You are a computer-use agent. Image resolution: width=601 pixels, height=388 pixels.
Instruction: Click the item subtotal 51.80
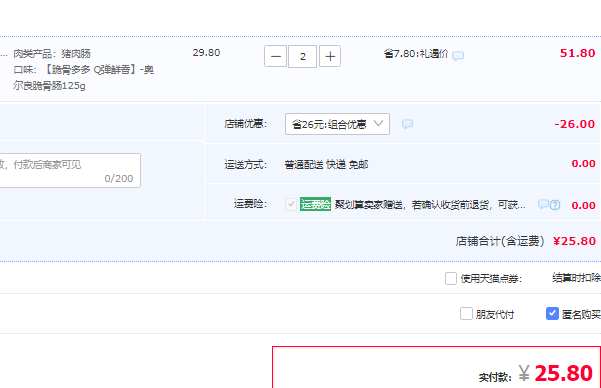577,53
